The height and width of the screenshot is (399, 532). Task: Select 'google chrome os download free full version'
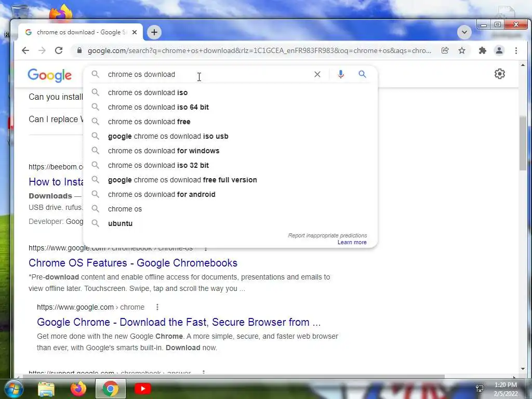tap(230, 180)
